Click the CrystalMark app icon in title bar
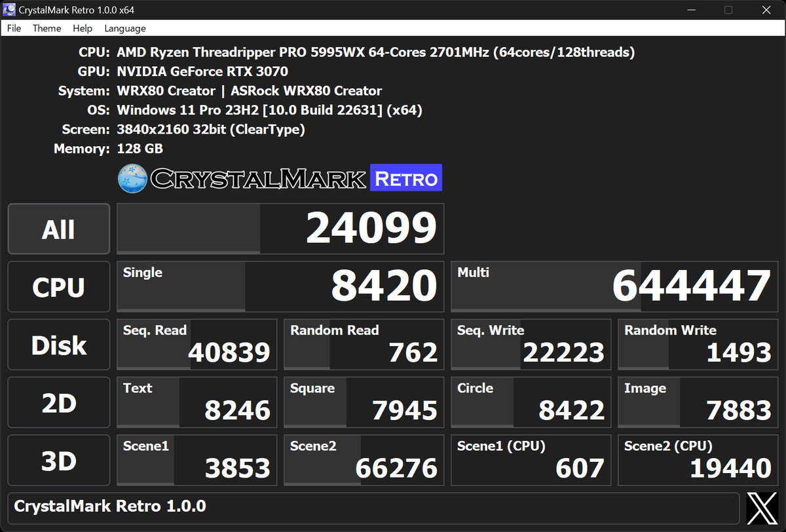This screenshot has width=786, height=532. (x=9, y=9)
